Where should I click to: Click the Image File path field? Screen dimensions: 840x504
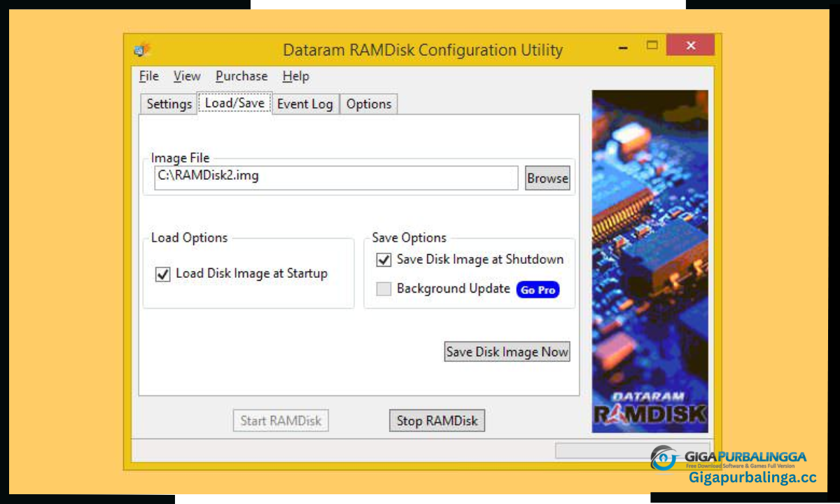(x=336, y=178)
